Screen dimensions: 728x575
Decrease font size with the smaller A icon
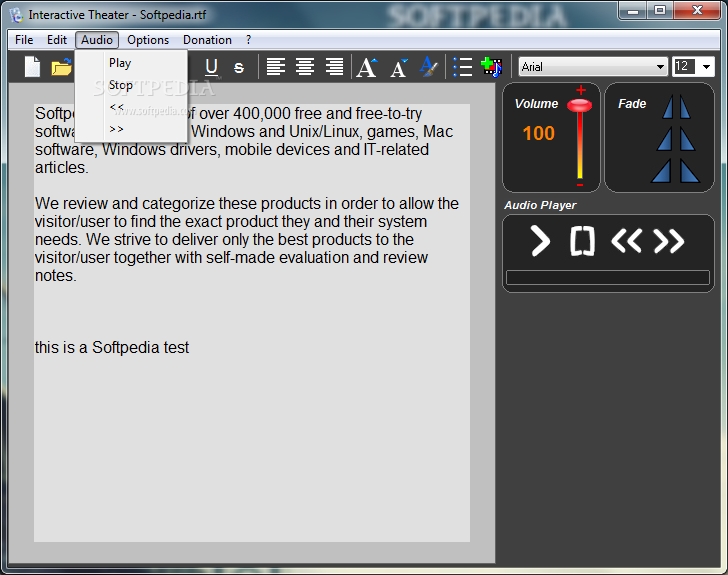pos(399,68)
